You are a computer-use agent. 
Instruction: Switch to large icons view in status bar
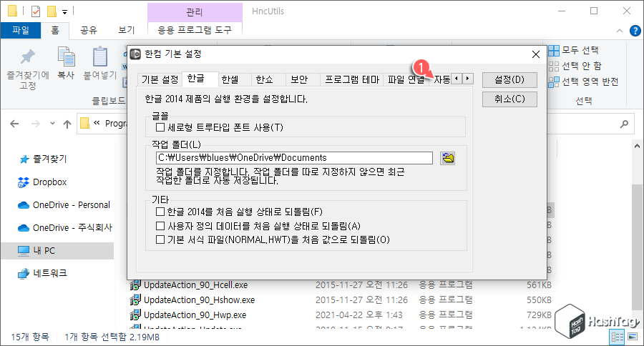tap(633, 337)
